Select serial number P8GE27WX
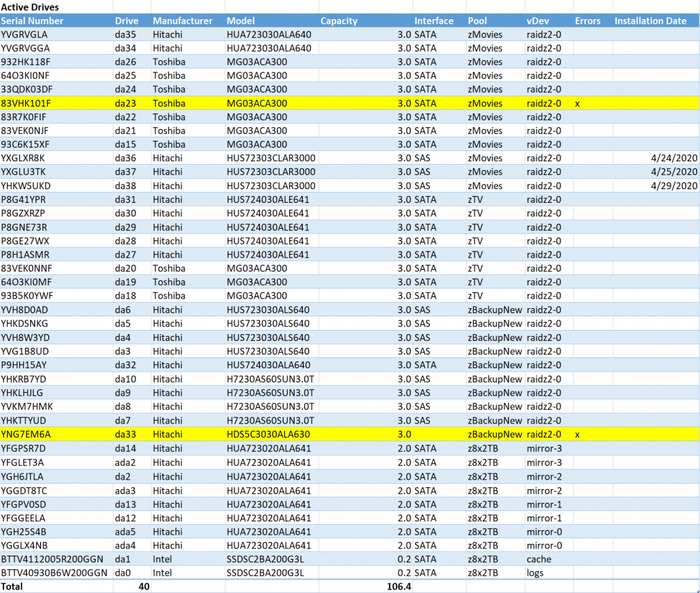Image resolution: width=700 pixels, height=593 pixels. (x=25, y=241)
